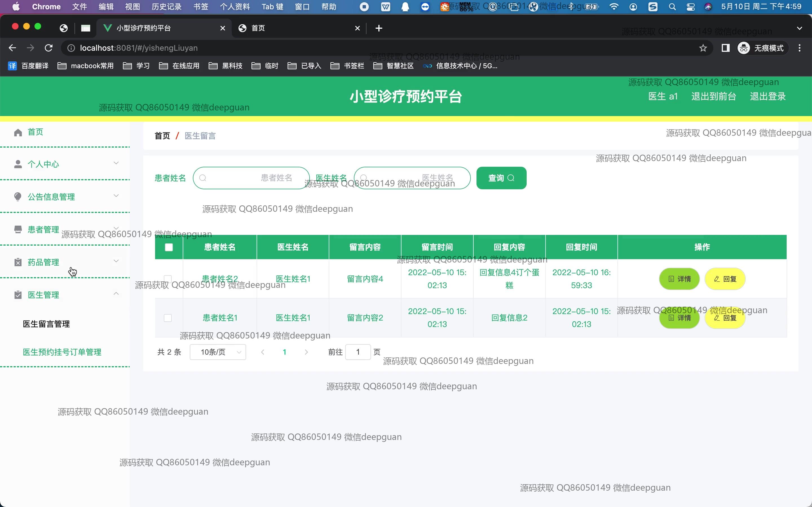Bookmark this page with the star icon
This screenshot has width=812, height=507.
(703, 48)
